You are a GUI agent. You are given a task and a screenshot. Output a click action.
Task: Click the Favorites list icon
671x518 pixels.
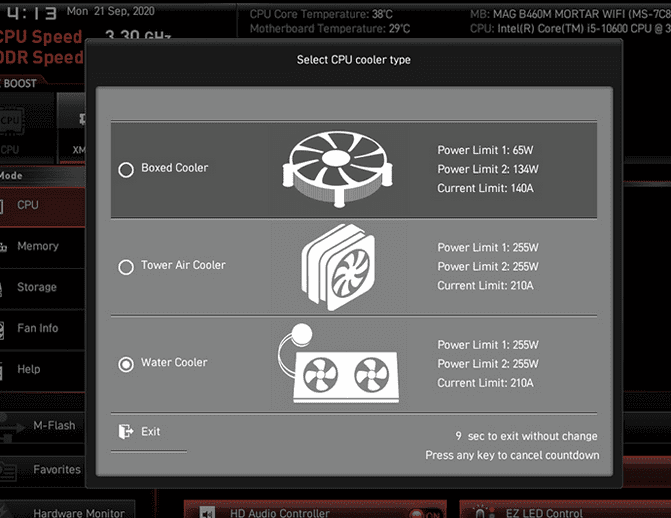coord(8,471)
